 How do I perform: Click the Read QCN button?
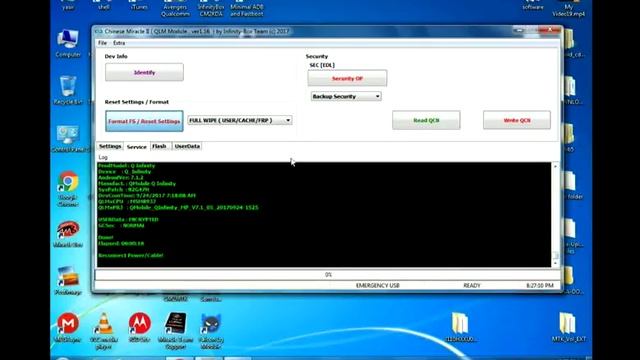[426, 120]
